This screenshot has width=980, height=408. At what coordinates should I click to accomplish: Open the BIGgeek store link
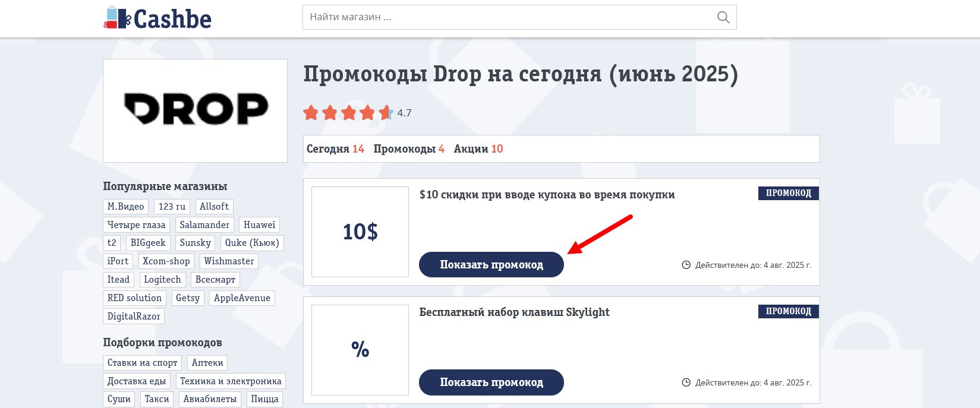point(148,243)
